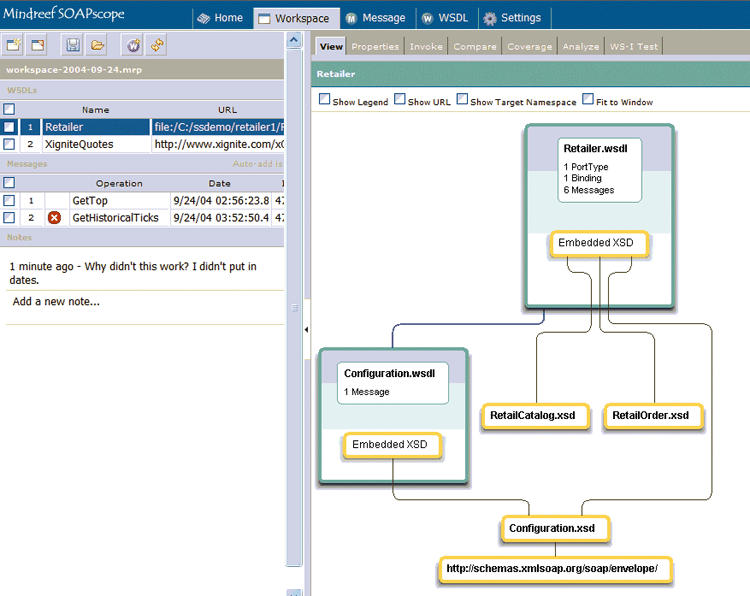Select the View tab
The height and width of the screenshot is (596, 750).
[x=331, y=46]
